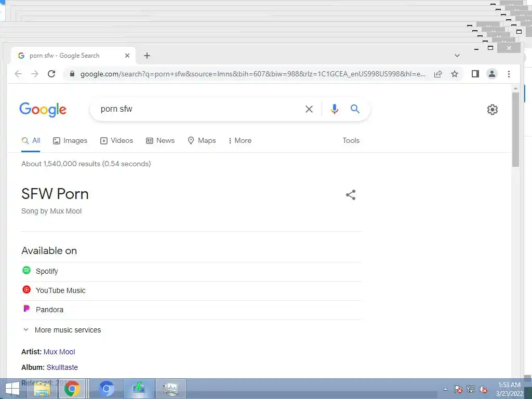
Task: View site info via padlock icon
Action: click(x=72, y=74)
